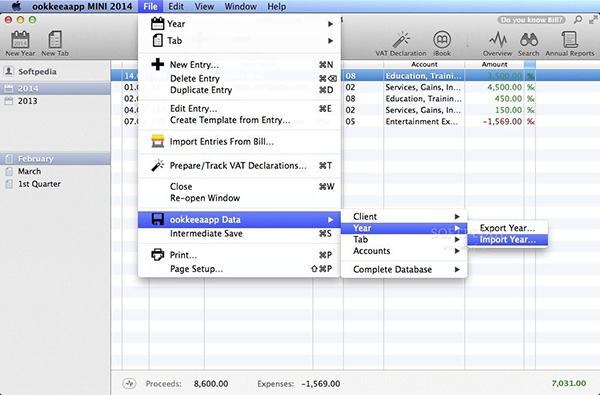This screenshot has width=600, height=395.
Task: Open the Annual Reports toolbar icon
Action: [x=569, y=39]
